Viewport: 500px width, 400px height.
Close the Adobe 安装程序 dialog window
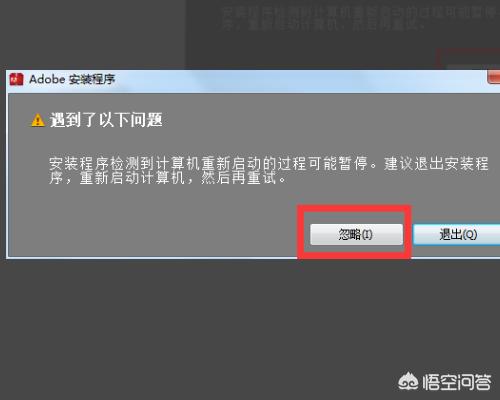494,77
